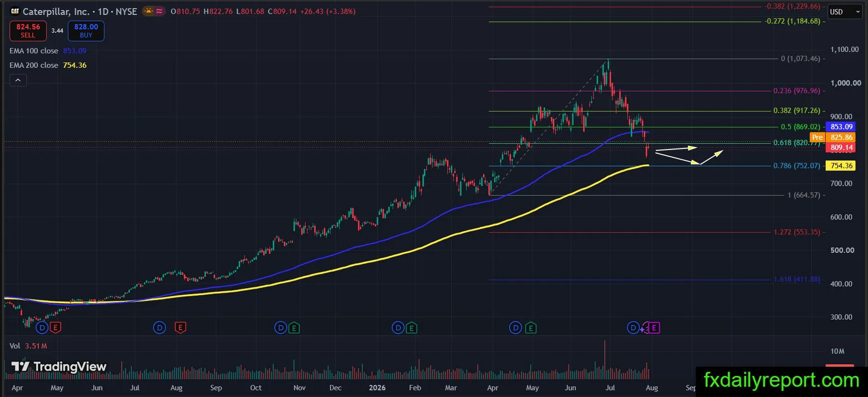Open the dividend marker from April 2026

(515, 328)
